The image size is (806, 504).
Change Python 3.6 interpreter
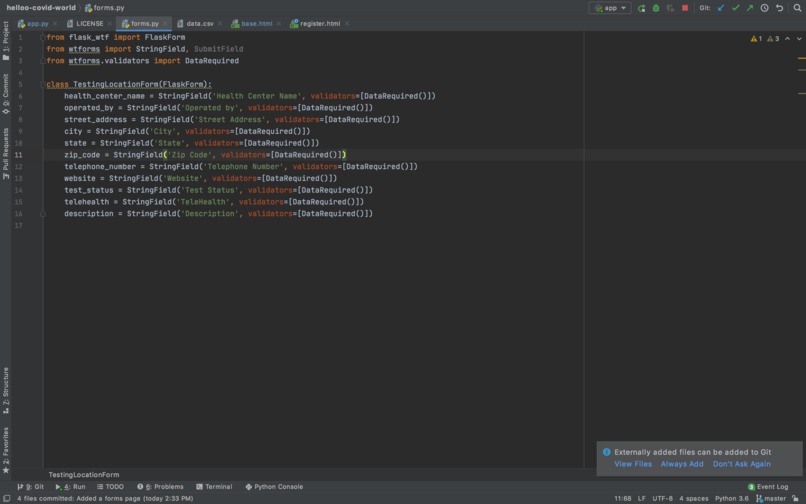731,498
